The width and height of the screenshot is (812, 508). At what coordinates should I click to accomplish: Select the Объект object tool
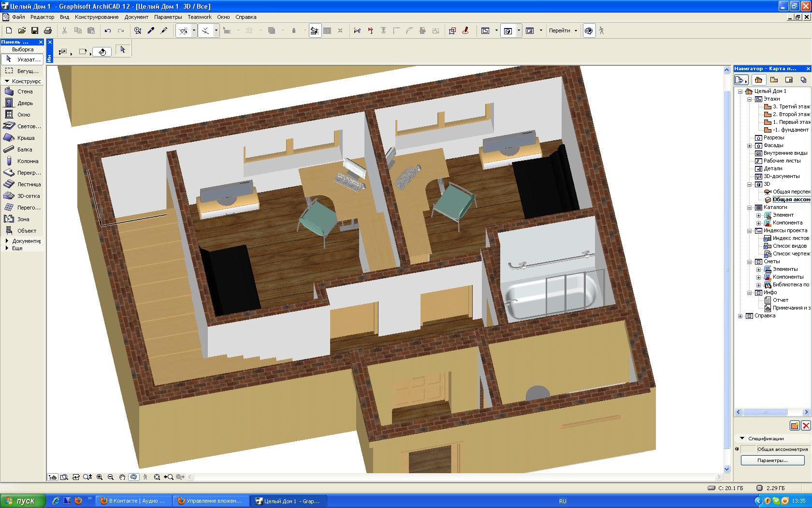pyautogui.click(x=22, y=231)
